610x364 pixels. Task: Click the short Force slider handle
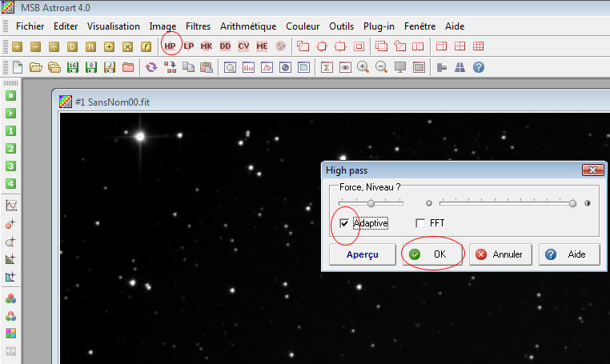(371, 203)
